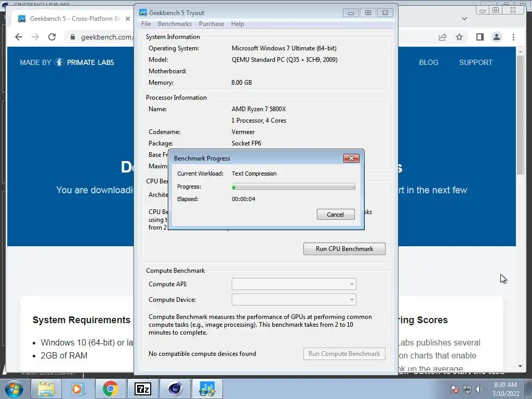Click the benchmark progress bar
This screenshot has width=532, height=399.
tap(294, 187)
